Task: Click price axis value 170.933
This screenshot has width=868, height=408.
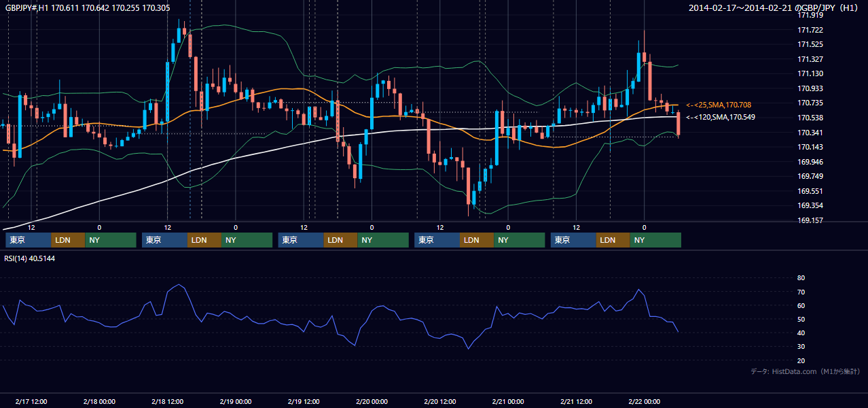Action: click(x=810, y=88)
